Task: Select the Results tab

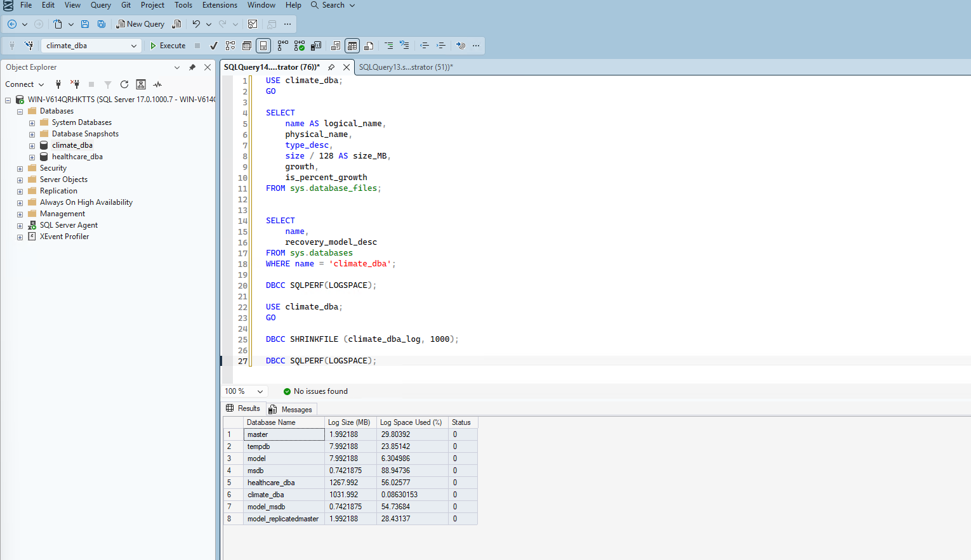Action: click(243, 408)
